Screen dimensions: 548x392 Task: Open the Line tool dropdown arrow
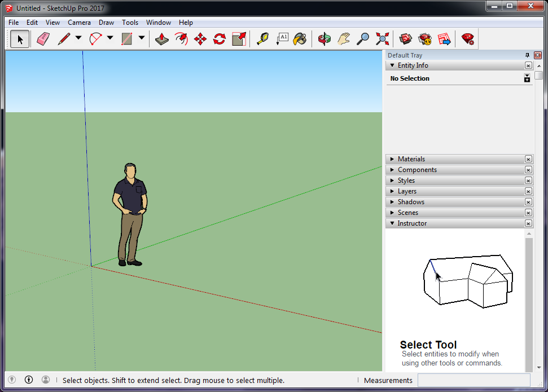point(78,38)
